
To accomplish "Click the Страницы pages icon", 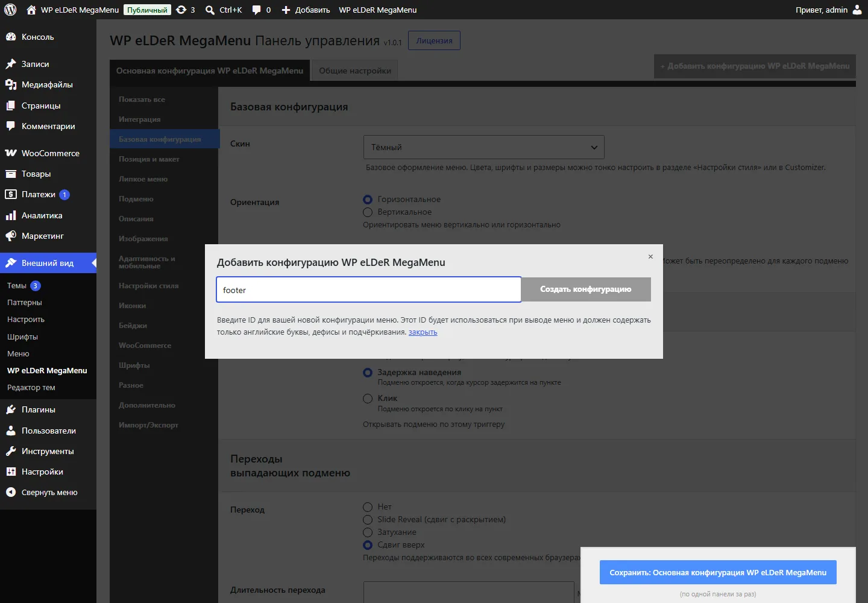I will click(x=11, y=106).
